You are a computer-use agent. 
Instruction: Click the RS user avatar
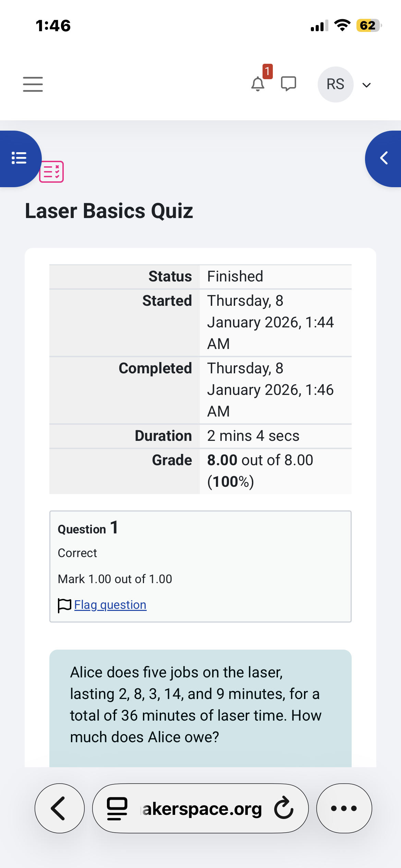pos(336,84)
